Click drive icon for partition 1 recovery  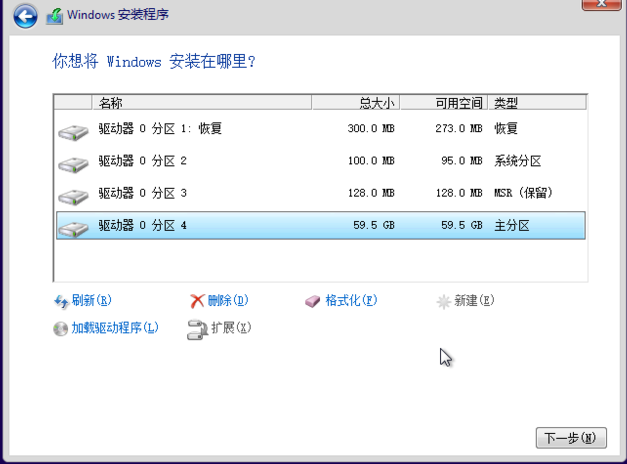click(x=73, y=132)
